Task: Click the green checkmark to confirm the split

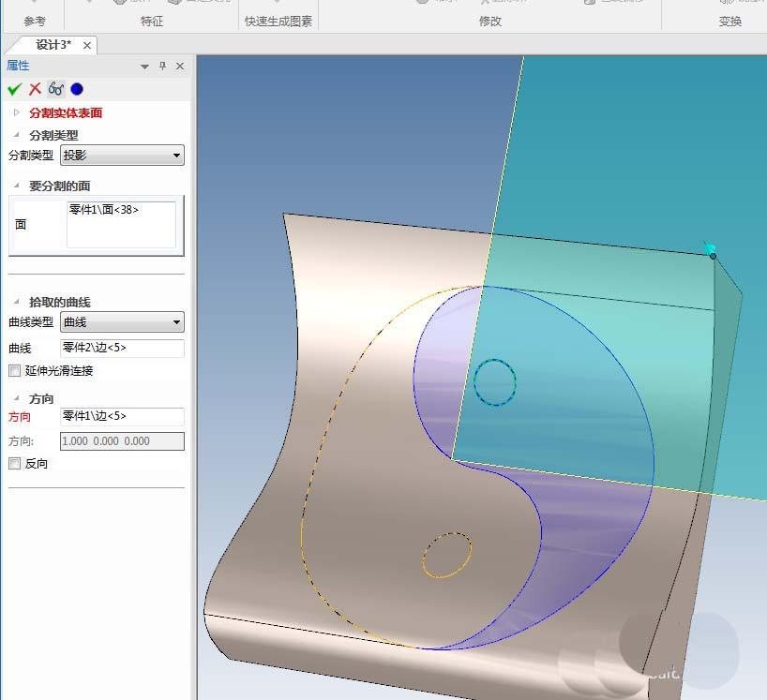Action: 13,89
